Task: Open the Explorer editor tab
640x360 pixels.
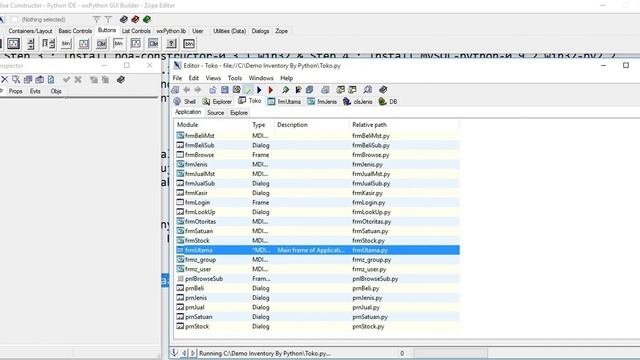Action: tap(217, 102)
